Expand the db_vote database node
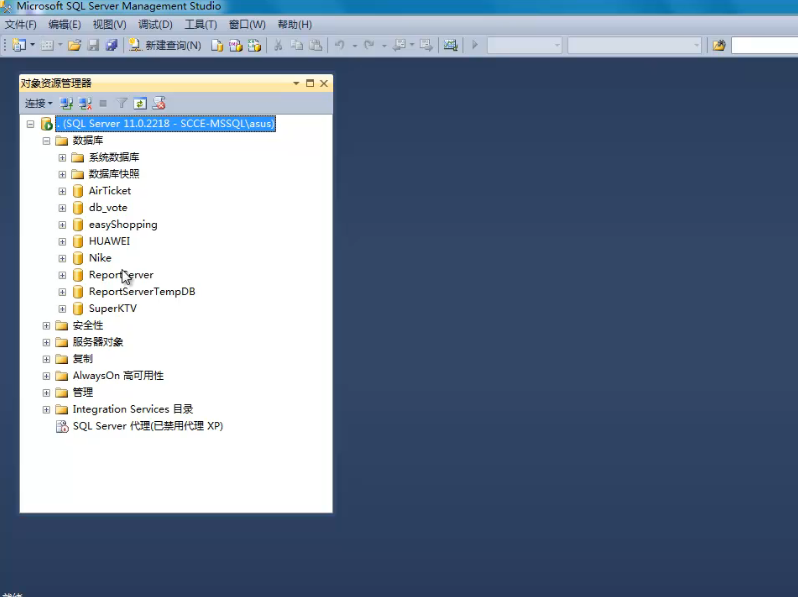 [62, 208]
